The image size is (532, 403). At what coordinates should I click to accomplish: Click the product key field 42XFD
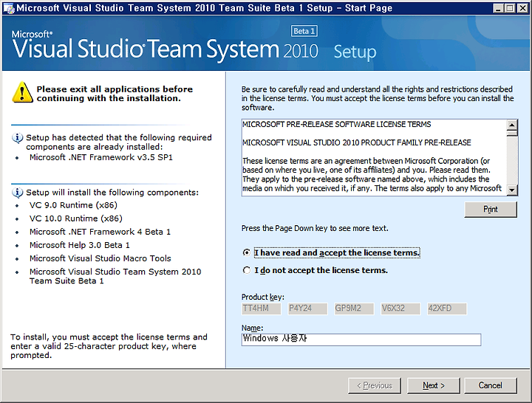pos(447,309)
